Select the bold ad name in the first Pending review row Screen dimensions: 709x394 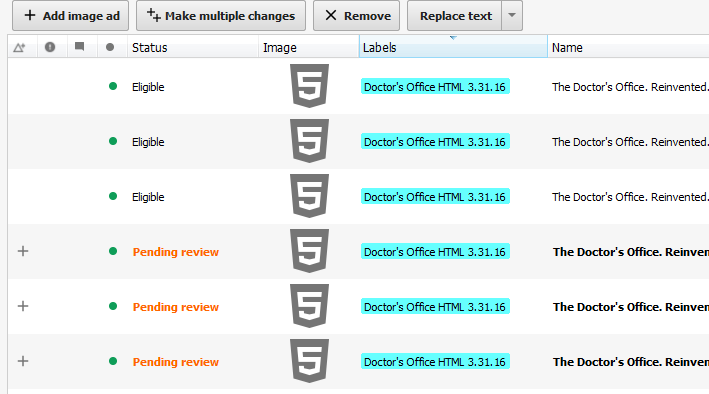630,252
